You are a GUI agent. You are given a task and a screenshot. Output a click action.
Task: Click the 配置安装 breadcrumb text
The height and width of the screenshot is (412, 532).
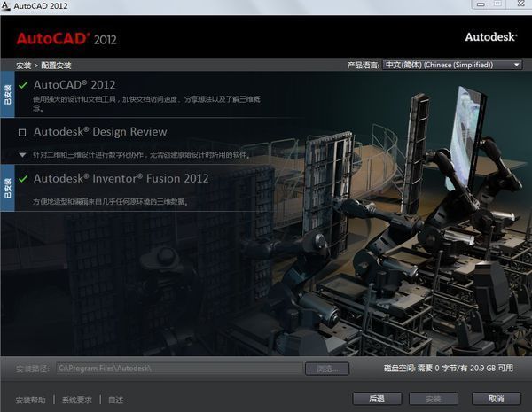click(x=57, y=66)
